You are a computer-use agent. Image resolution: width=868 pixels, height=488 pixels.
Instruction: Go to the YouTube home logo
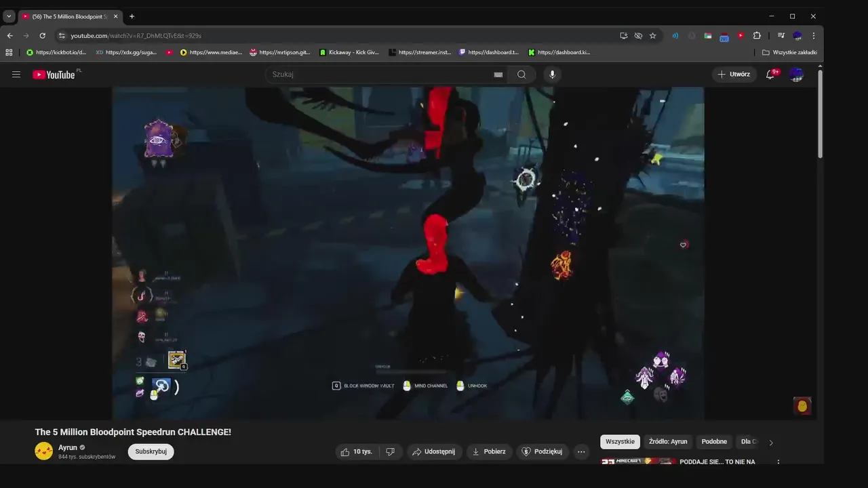[54, 75]
